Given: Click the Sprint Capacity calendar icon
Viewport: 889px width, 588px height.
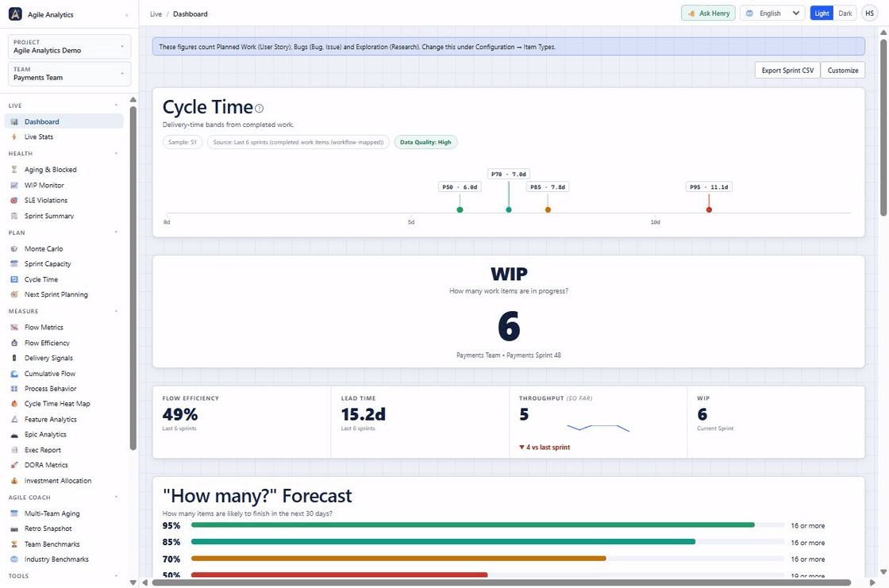Looking at the screenshot, I should pyautogui.click(x=14, y=263).
